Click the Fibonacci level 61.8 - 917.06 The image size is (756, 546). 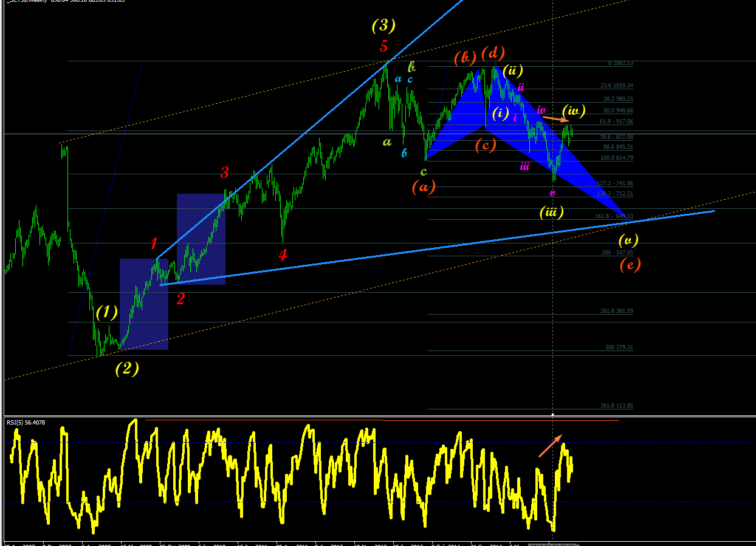click(x=616, y=122)
